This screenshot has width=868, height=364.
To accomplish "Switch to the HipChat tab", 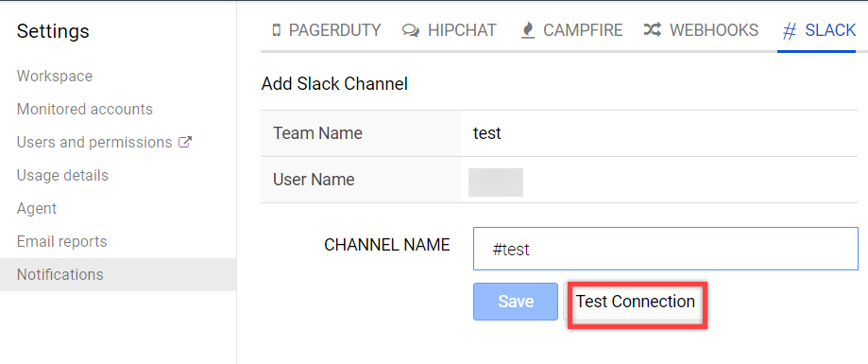I will 450,30.
